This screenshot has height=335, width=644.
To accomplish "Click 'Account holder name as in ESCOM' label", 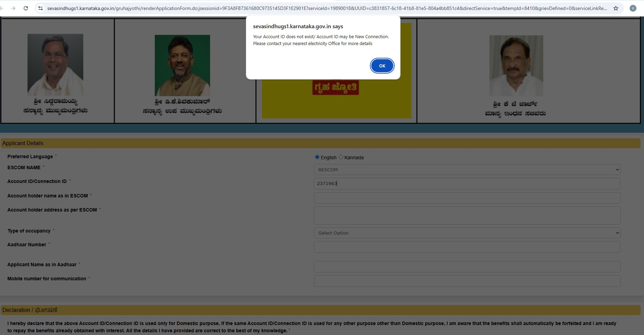I will pyautogui.click(x=48, y=196).
